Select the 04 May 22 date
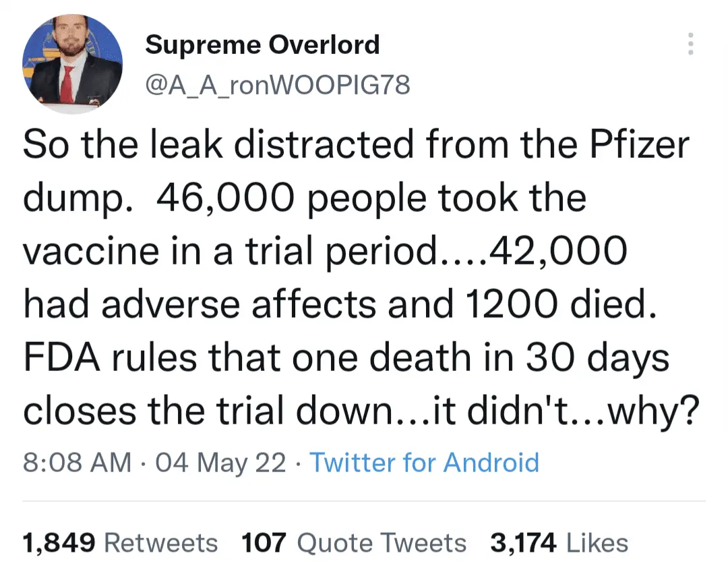Image resolution: width=728 pixels, height=576 pixels. point(220,463)
